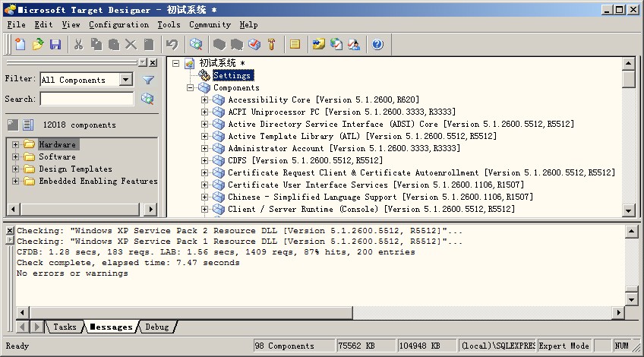This screenshot has width=644, height=357.
Task: Click the folder-with-binoculars toolbar icon
Action: pos(319,44)
